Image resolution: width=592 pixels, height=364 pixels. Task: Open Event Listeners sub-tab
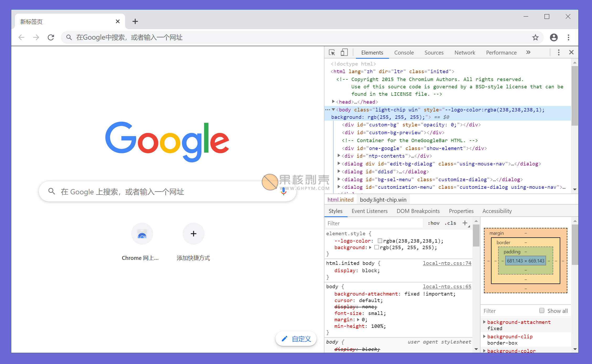pyautogui.click(x=369, y=211)
